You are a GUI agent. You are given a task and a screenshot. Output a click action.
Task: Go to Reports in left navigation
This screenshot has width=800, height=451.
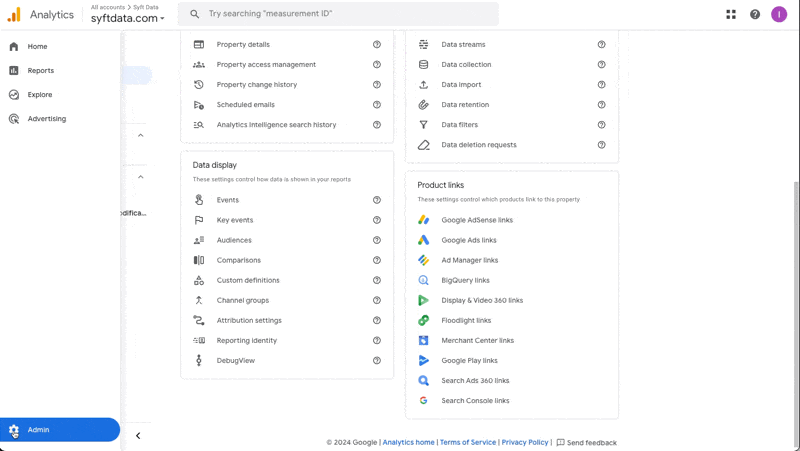pos(41,71)
